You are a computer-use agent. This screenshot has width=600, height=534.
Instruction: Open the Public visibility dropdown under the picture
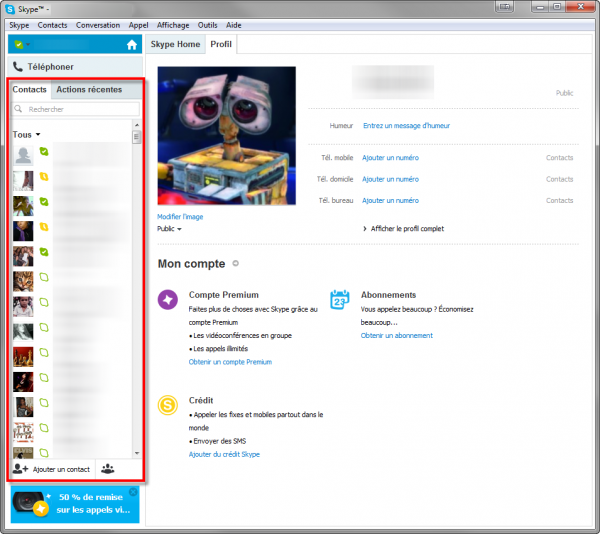click(169, 229)
